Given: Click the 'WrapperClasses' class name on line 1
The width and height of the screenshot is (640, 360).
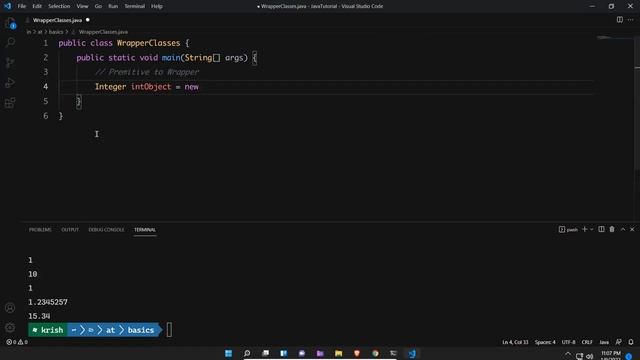Looking at the screenshot, I should [x=149, y=43].
